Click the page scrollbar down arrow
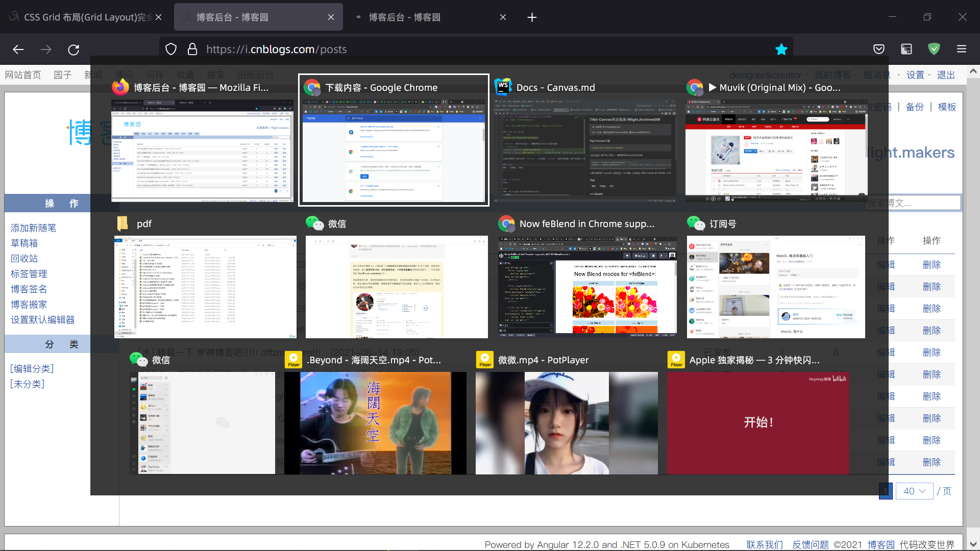The width and height of the screenshot is (980, 551). click(x=973, y=544)
